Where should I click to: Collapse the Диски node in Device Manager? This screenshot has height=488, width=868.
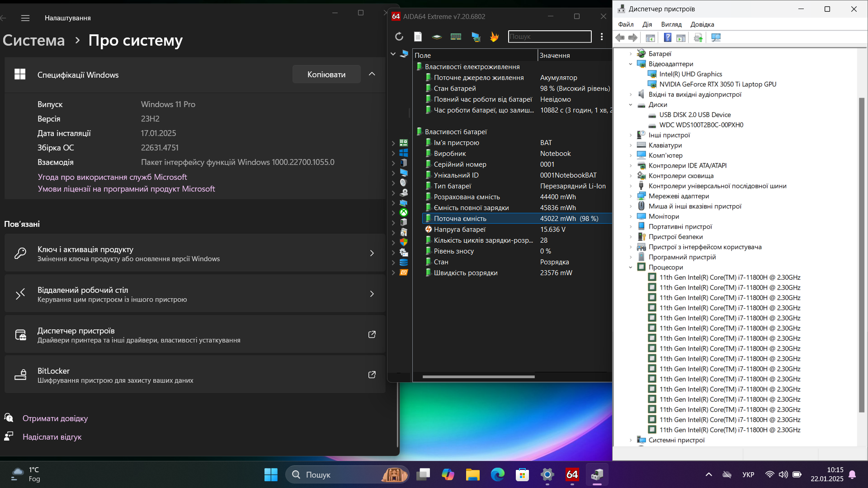point(631,105)
